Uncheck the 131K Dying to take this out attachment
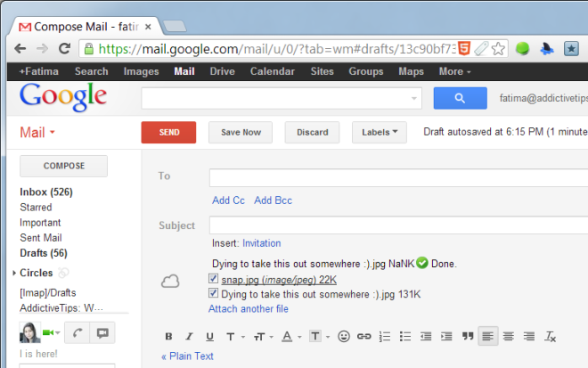The width and height of the screenshot is (588, 368). point(214,292)
